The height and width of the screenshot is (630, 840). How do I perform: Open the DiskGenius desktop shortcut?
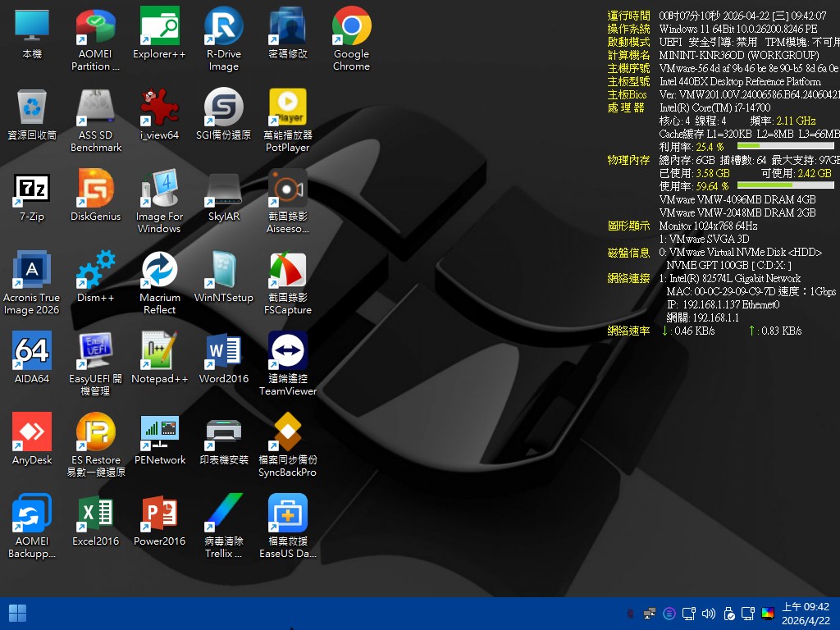click(x=96, y=189)
